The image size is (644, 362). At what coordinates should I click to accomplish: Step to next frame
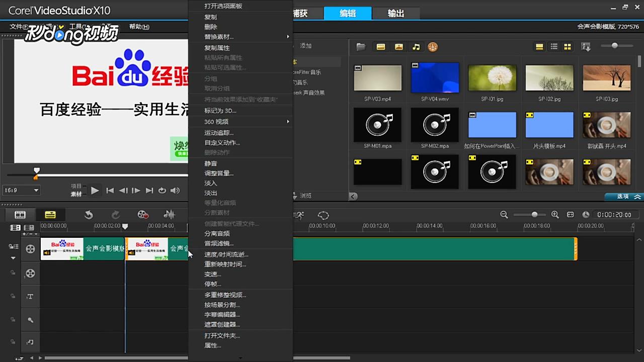tap(136, 191)
